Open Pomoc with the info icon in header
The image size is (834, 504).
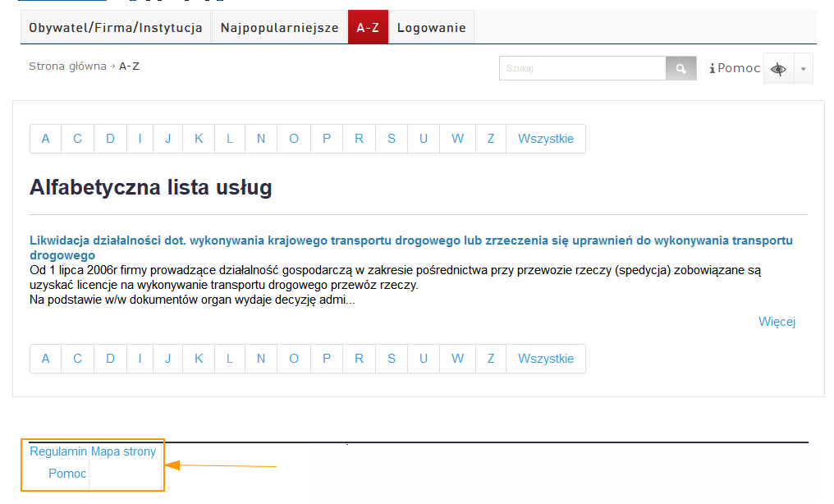click(735, 68)
